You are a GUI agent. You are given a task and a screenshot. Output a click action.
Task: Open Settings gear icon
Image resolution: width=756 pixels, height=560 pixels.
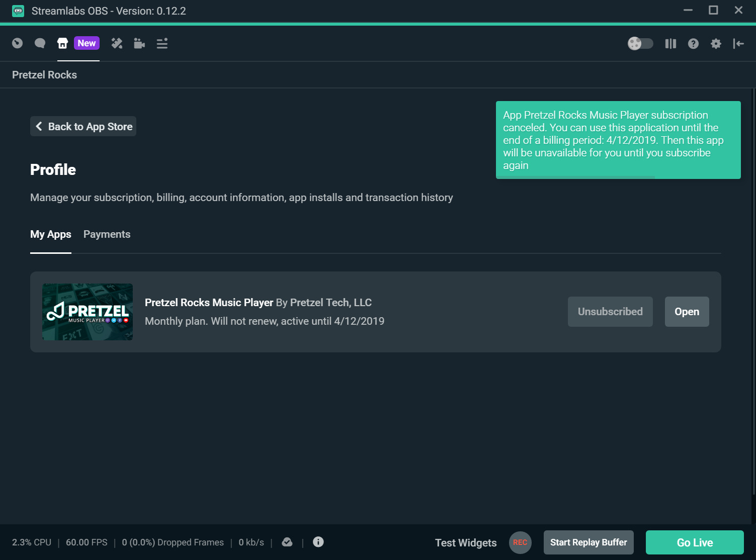tap(716, 44)
